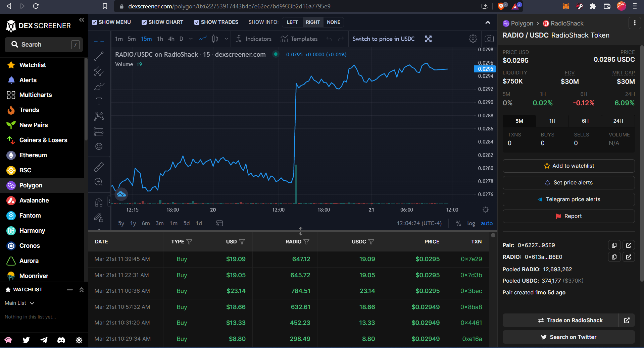
Task: Select the crosshair cursor tool
Action: point(99,41)
